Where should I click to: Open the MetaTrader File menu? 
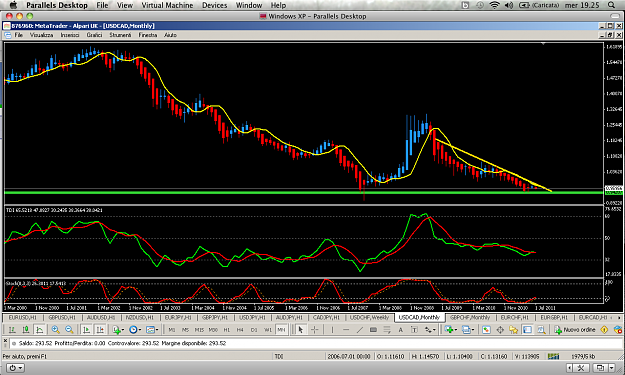coord(18,35)
